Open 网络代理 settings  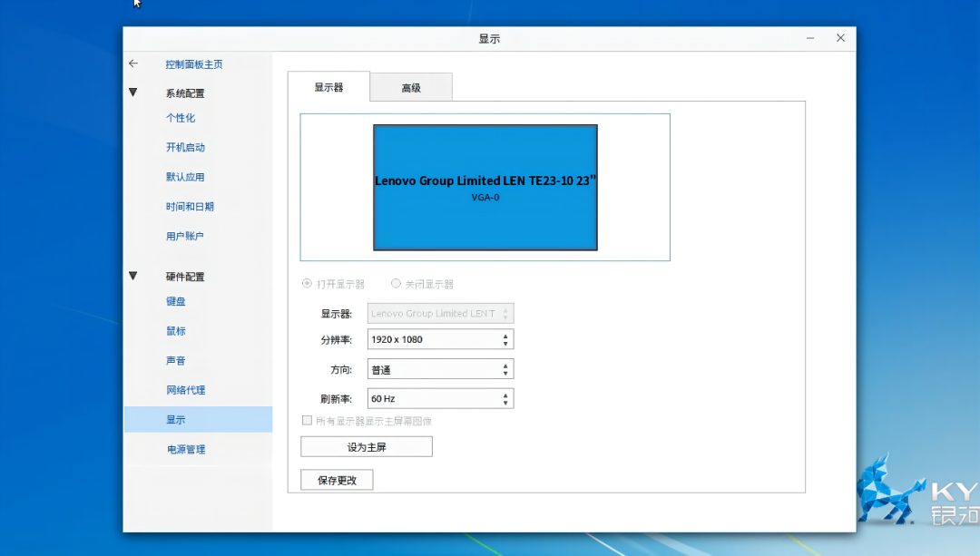(186, 390)
